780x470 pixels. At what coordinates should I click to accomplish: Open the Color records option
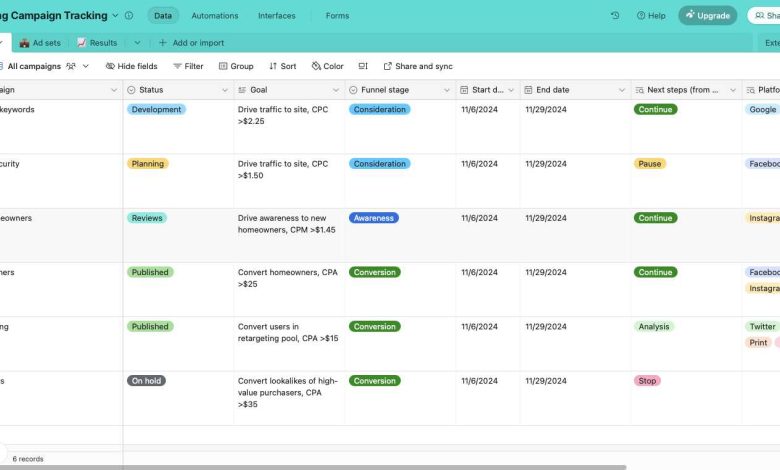[x=327, y=66]
